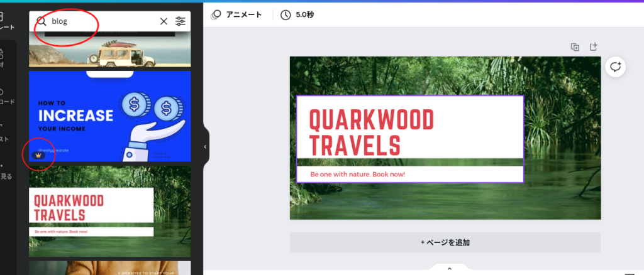644x275 pixels.
Task: Select the Quarkwood Travels template thumbnail
Action: [x=109, y=212]
